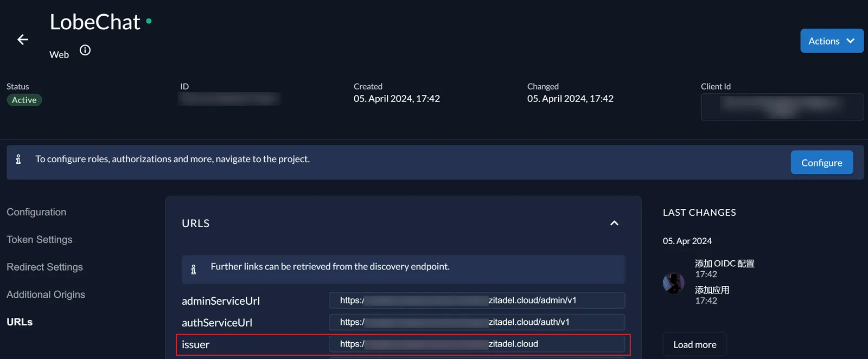Click info icon in discovery endpoint notice
Image resolution: width=868 pixels, height=359 pixels.
[194, 269]
